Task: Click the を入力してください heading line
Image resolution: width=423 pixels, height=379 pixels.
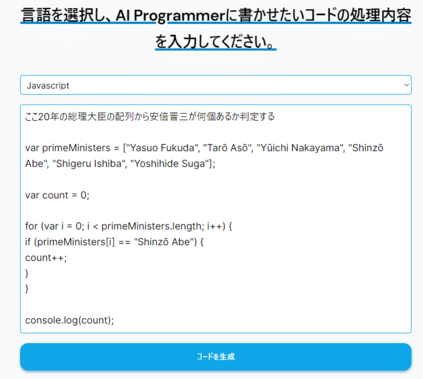Action: [216, 42]
